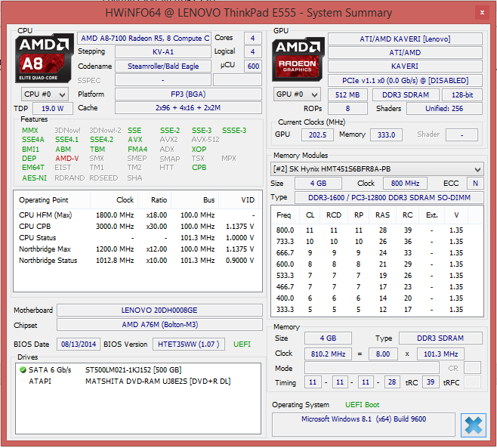
Task: Click the module clock 800 MHz field
Action: tap(405, 184)
